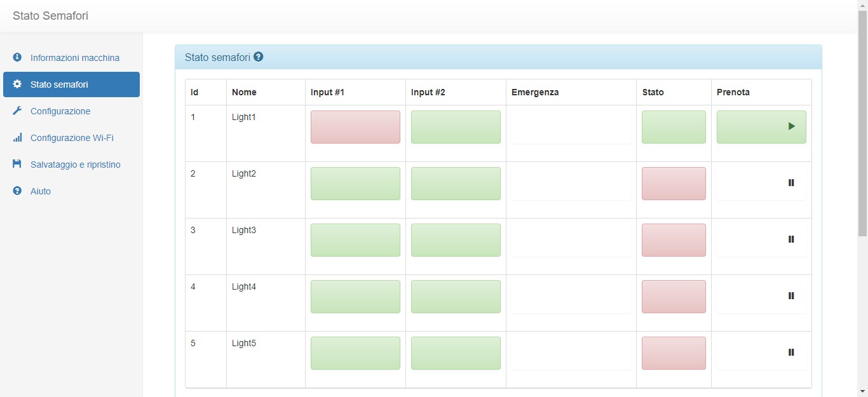Toggle the pause button in Light3 row
The height and width of the screenshot is (397, 868).
791,239
